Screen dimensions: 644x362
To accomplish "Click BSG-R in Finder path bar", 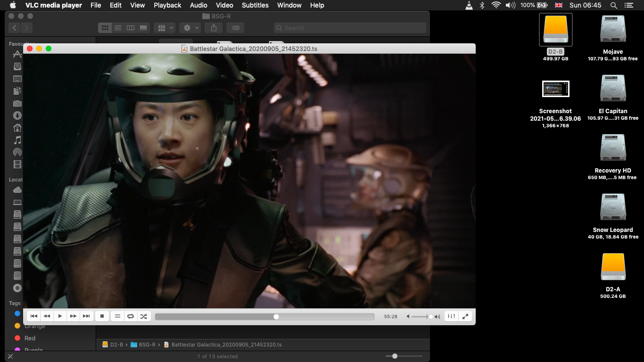I will point(143,345).
